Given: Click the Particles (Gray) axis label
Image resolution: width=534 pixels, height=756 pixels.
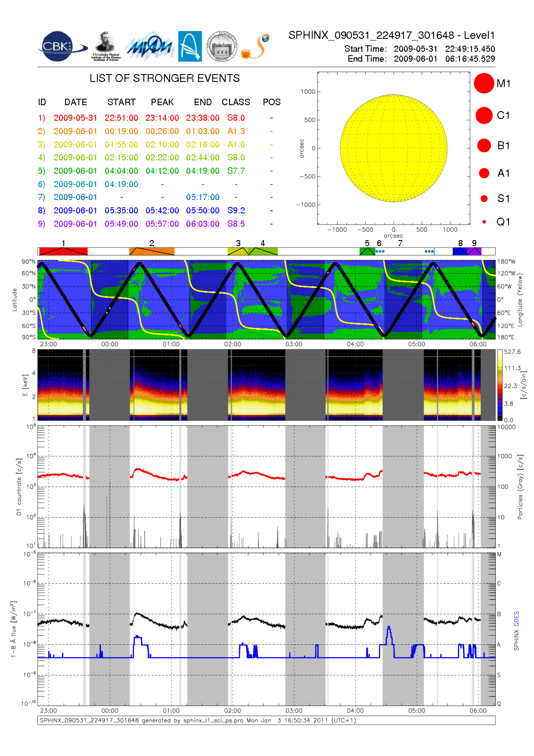Looking at the screenshot, I should click(520, 487).
